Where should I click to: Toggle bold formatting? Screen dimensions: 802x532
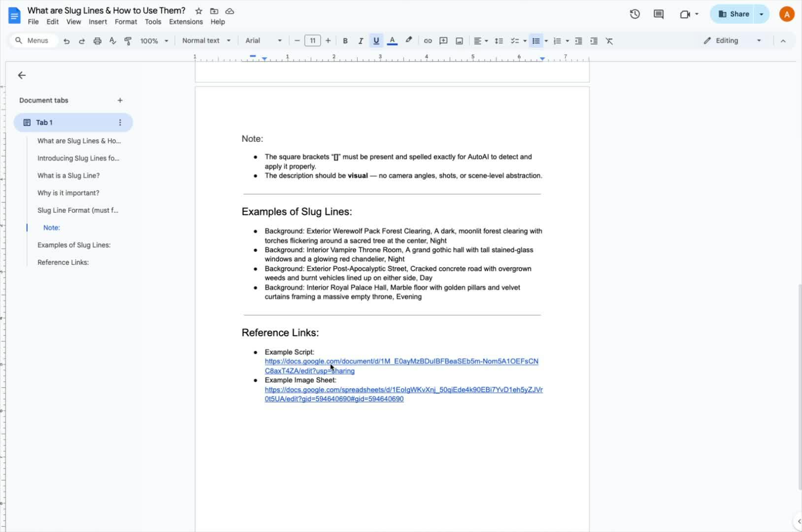[x=345, y=41]
